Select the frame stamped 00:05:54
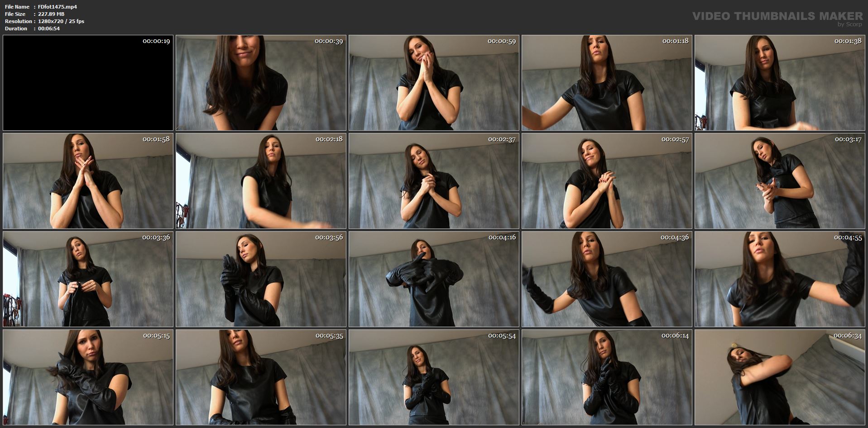This screenshot has width=868, height=428. point(434,377)
